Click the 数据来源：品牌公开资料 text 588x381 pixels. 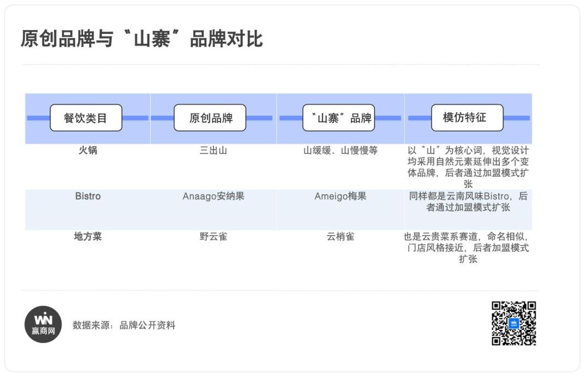[124, 325]
